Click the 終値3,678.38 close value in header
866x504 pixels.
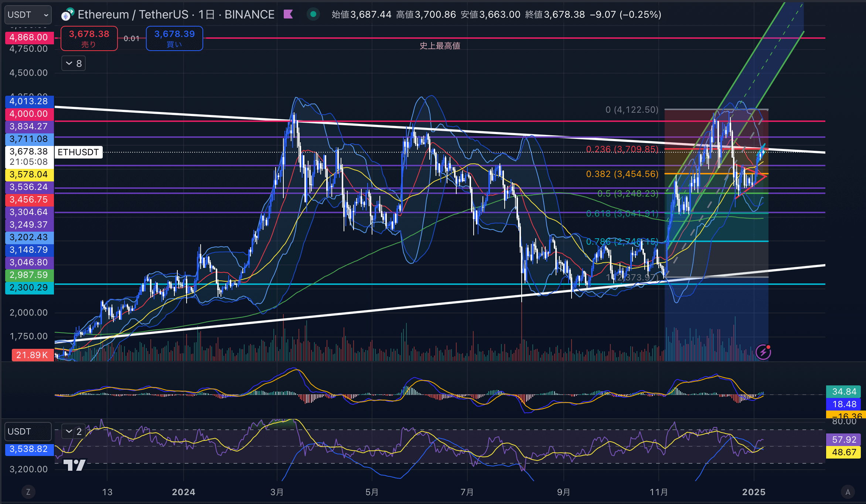point(555,14)
